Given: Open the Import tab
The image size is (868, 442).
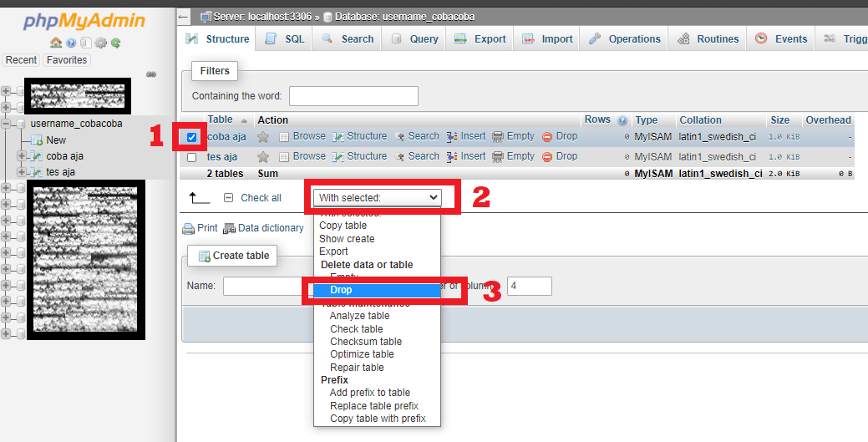Looking at the screenshot, I should tap(547, 38).
